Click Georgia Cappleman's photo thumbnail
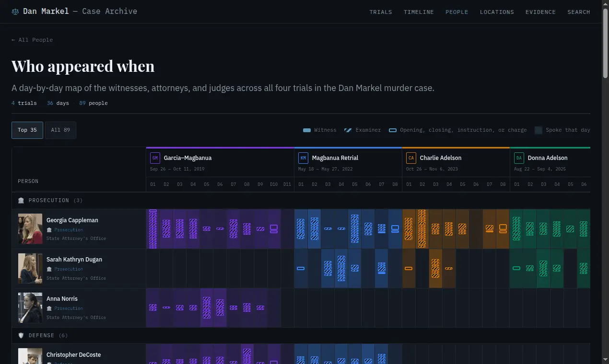Viewport: 609px width, 364px height. [x=30, y=229]
